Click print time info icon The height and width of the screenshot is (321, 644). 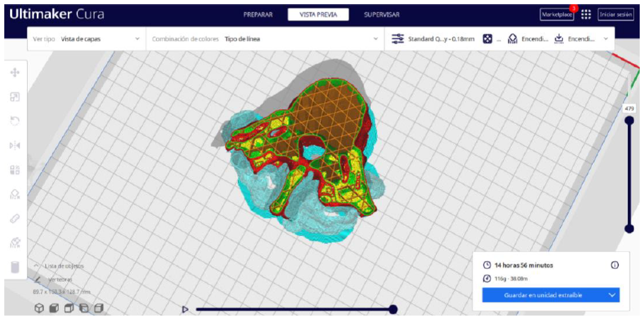[x=615, y=265]
